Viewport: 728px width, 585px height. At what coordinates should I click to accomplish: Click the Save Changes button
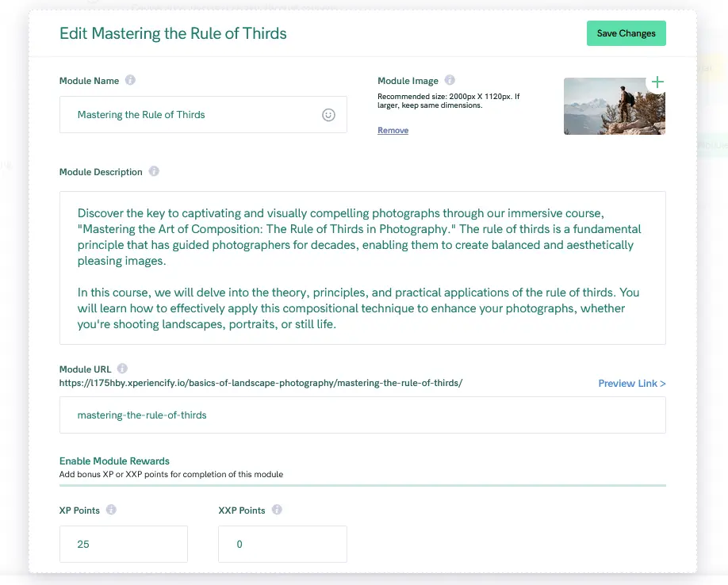626,33
